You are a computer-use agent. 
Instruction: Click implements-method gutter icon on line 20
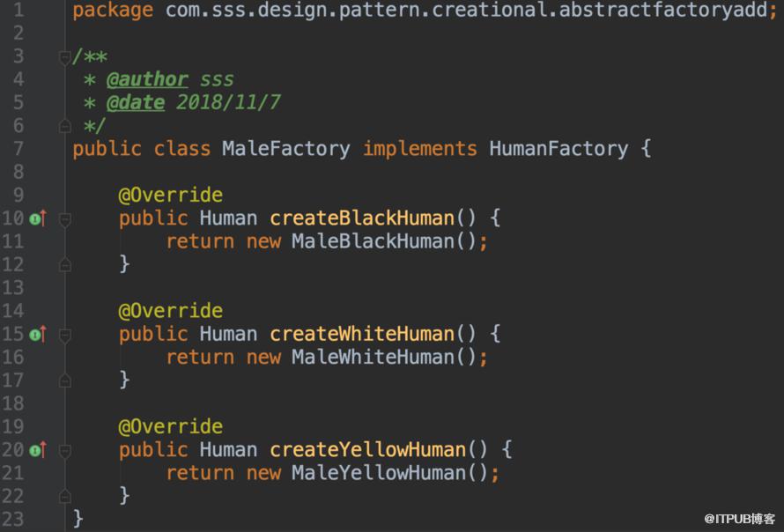pyautogui.click(x=38, y=450)
